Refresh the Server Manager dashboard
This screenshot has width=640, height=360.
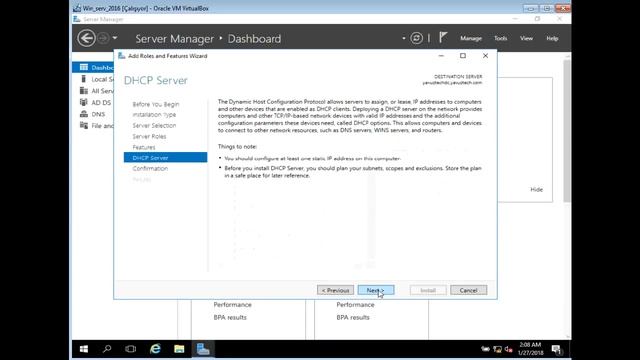click(x=416, y=38)
